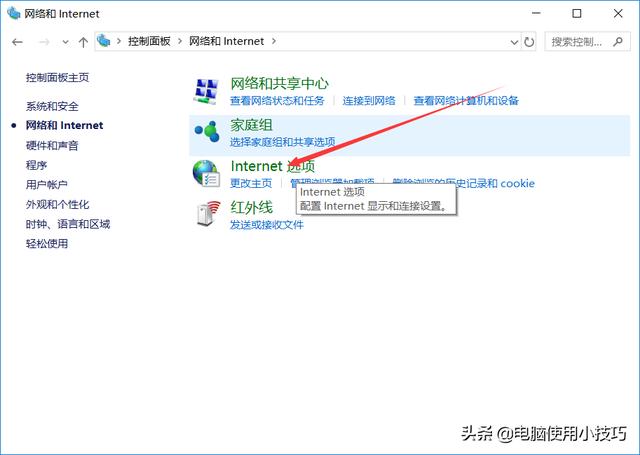Click link ending with 历史记录和 cookie
The width and height of the screenshot is (640, 455).
464,183
